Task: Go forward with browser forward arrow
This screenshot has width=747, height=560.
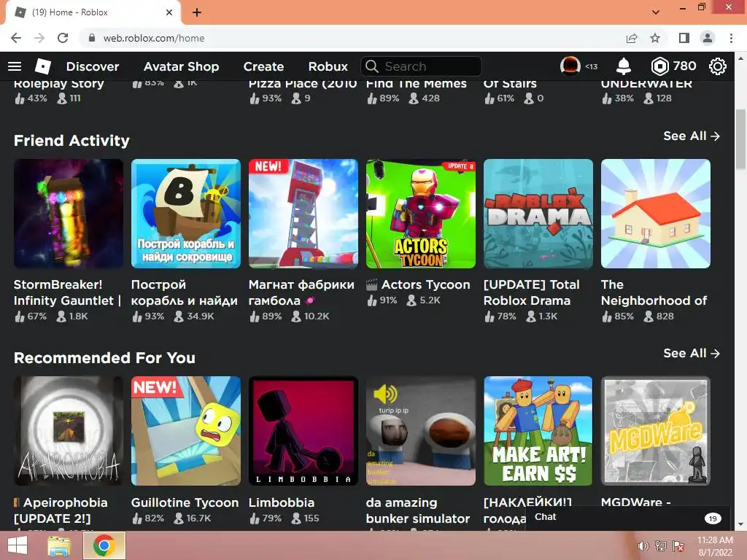Action: point(39,38)
